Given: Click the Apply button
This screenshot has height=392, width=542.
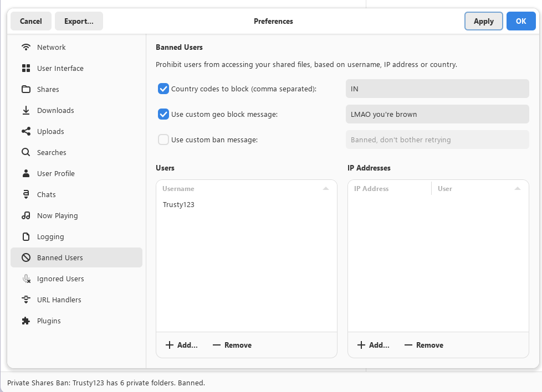Looking at the screenshot, I should tap(484, 21).
